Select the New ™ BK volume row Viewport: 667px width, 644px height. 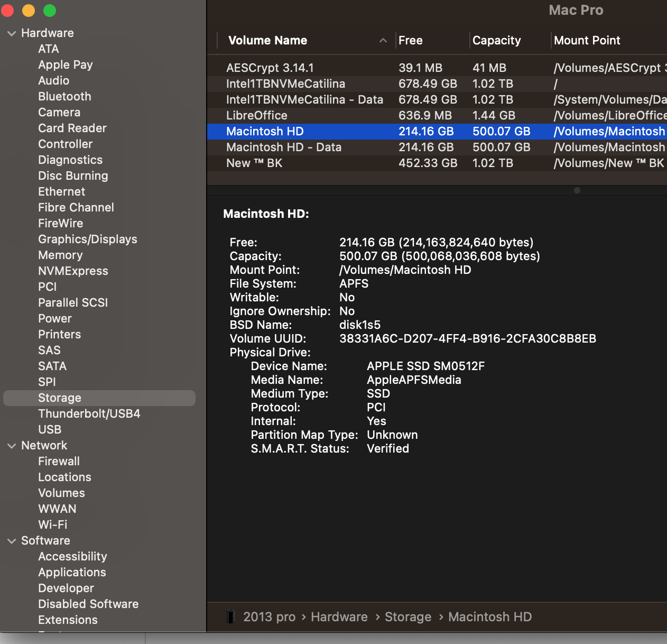(437, 163)
